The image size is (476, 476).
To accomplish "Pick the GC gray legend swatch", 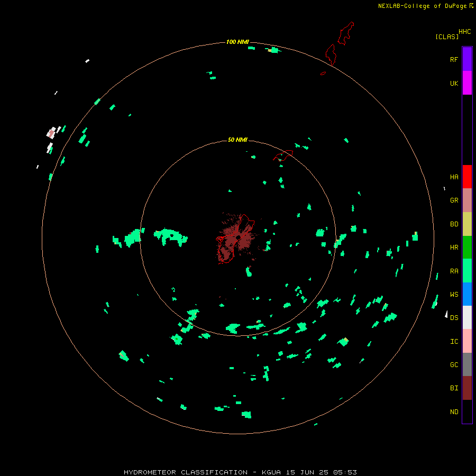I will pyautogui.click(x=467, y=364).
